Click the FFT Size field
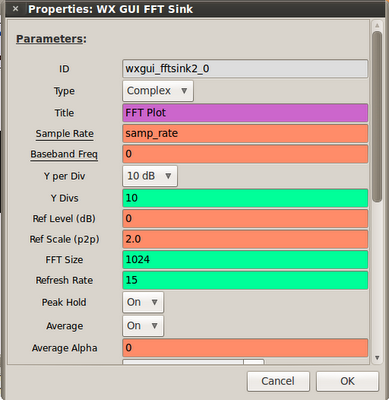The width and height of the screenshot is (389, 400). point(245,260)
